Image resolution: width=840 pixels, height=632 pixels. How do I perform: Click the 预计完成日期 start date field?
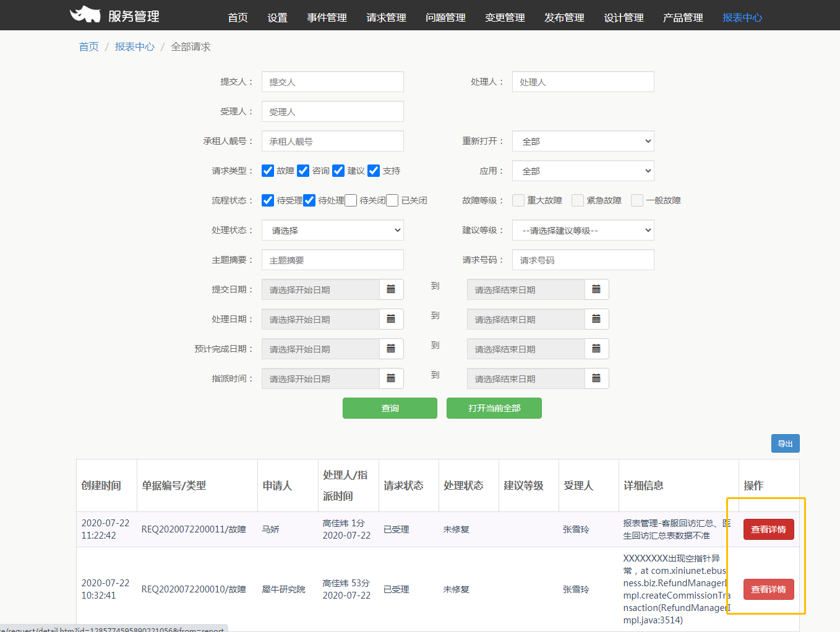point(320,349)
